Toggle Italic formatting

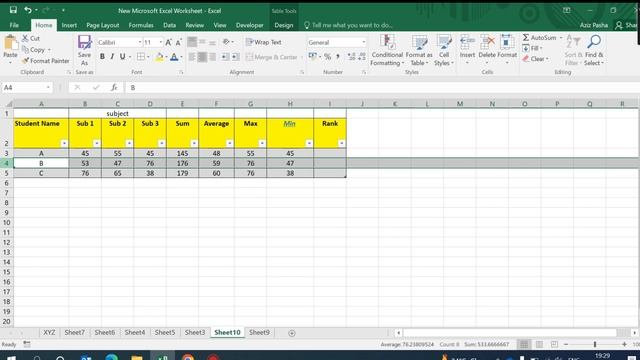[112, 57]
